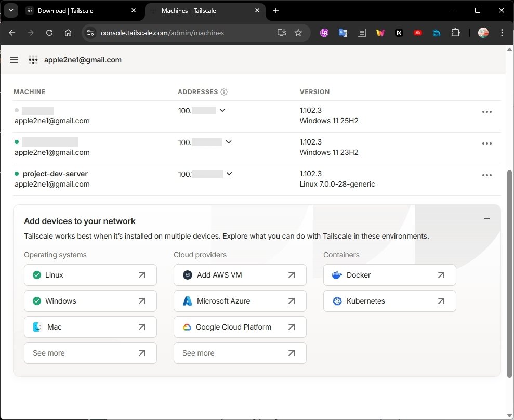
Task: Open the browser profile avatar
Action: 483,33
